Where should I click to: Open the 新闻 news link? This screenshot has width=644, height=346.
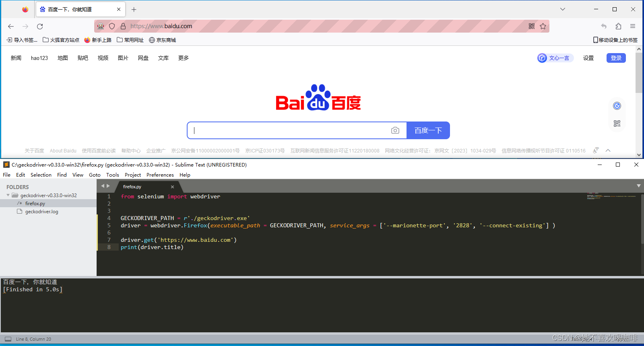pos(16,58)
